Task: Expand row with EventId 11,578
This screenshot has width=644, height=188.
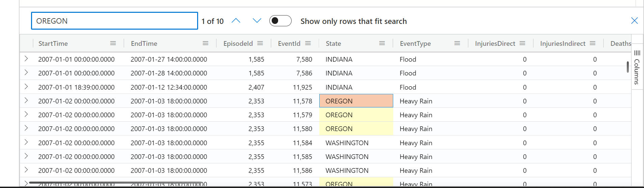Action: [x=26, y=101]
